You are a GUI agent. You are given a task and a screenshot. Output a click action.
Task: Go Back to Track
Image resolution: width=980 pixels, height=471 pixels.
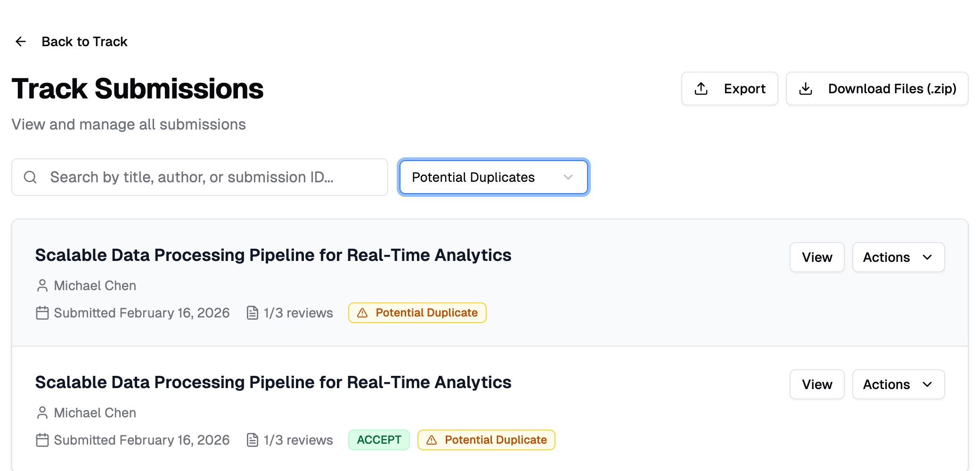click(x=84, y=41)
